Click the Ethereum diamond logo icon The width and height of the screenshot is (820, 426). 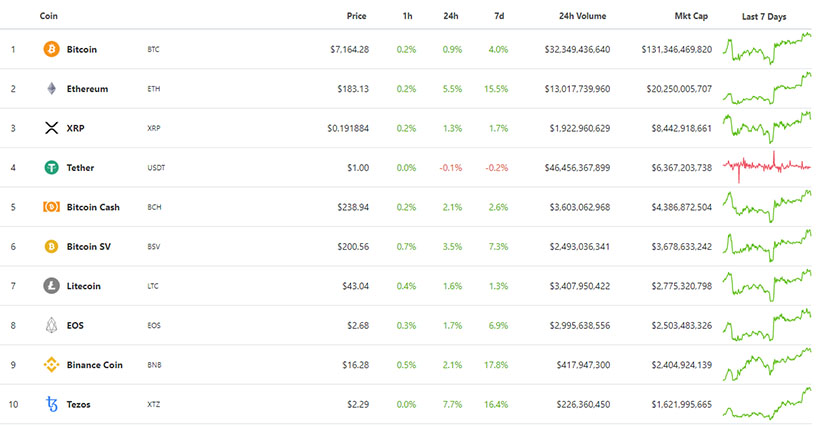(51, 88)
